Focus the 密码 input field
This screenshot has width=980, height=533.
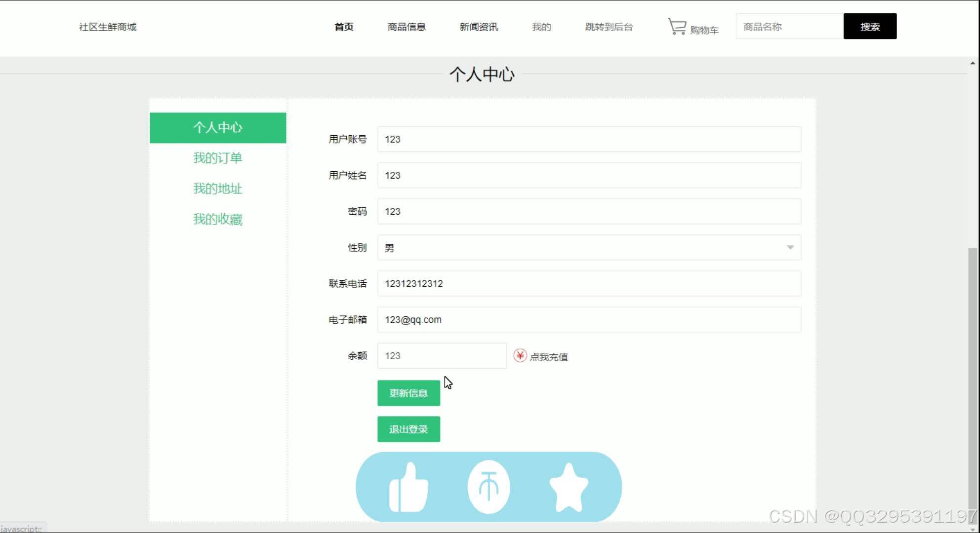[589, 211]
